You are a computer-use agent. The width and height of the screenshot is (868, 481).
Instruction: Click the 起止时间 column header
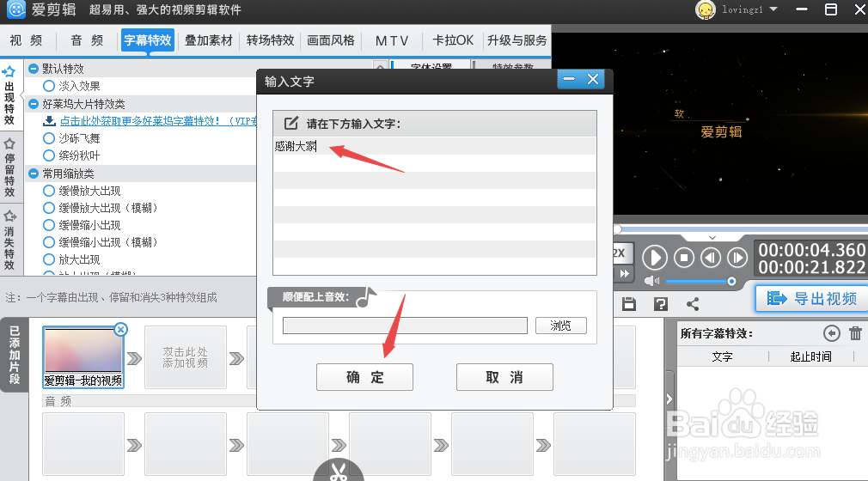(x=811, y=356)
